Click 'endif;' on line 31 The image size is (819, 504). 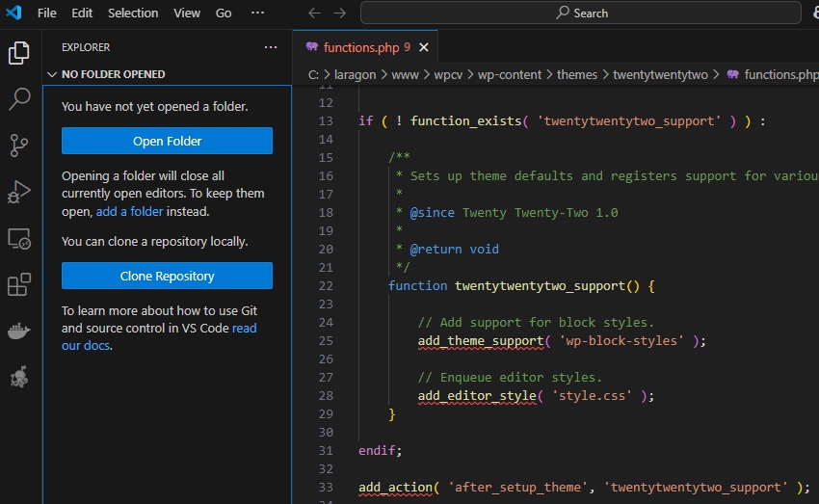(381, 450)
